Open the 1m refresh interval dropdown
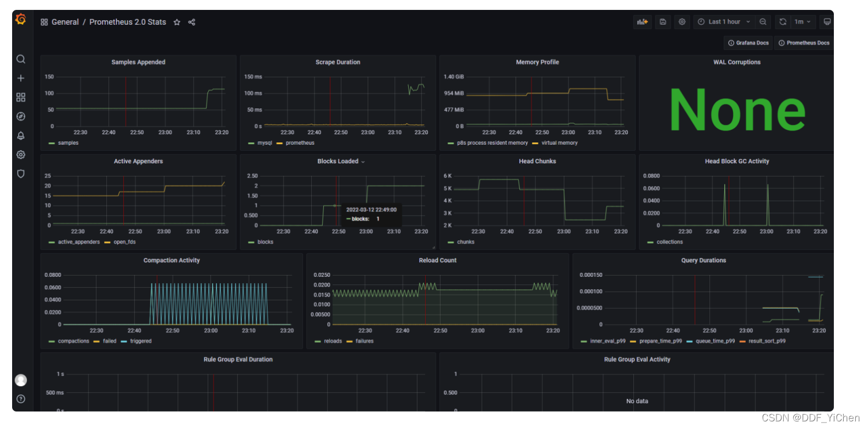This screenshot has width=868, height=428. point(802,22)
